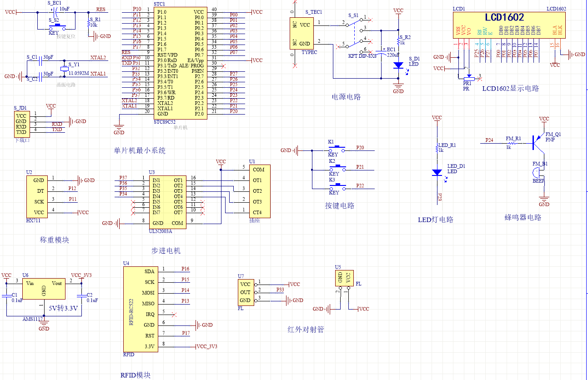Select the LED_D1 diode symbol

click(x=437, y=173)
